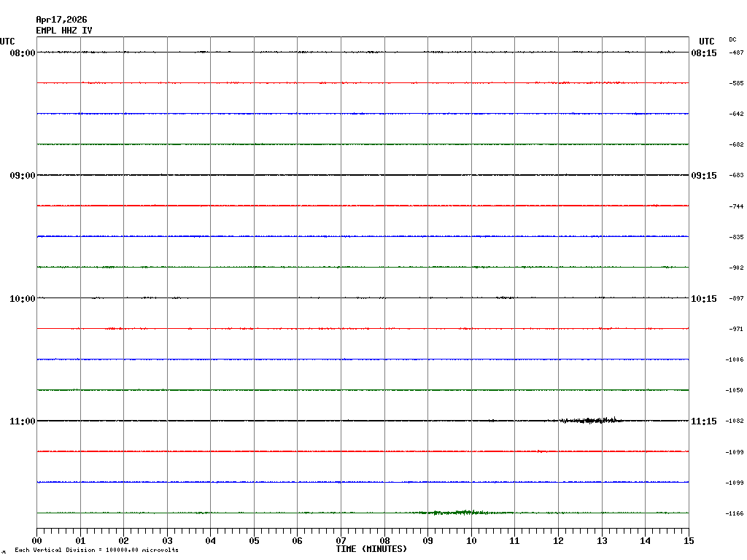This screenshot has height=560, width=747.
Task: Select the 10:00 hour label on left
Action: [x=22, y=299]
